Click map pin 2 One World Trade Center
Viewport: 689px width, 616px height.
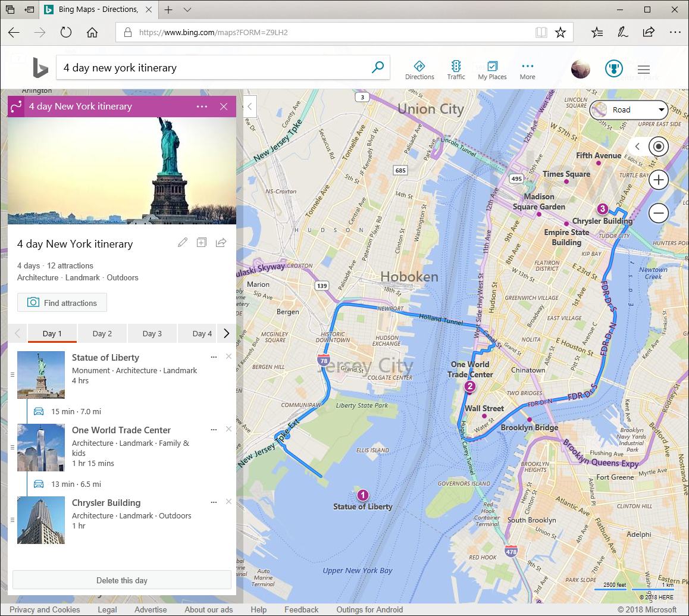[x=469, y=386]
